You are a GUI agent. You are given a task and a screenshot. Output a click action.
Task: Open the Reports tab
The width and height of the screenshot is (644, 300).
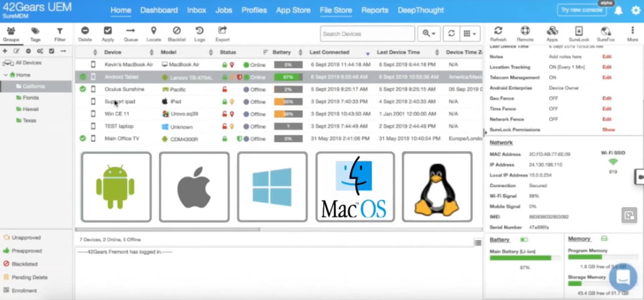click(x=375, y=10)
